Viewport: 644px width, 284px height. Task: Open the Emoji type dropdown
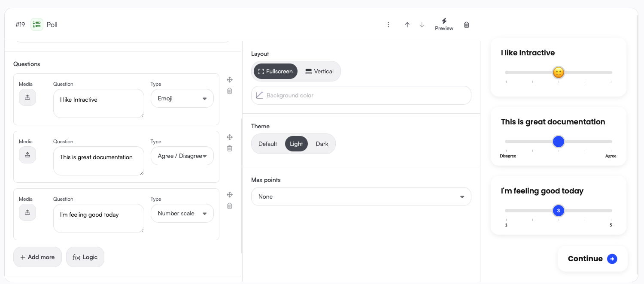(182, 98)
